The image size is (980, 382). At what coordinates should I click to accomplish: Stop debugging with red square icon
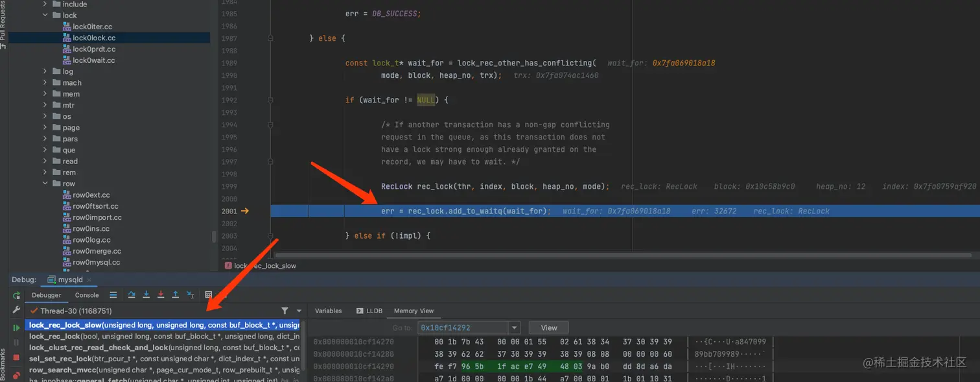pyautogui.click(x=16, y=357)
